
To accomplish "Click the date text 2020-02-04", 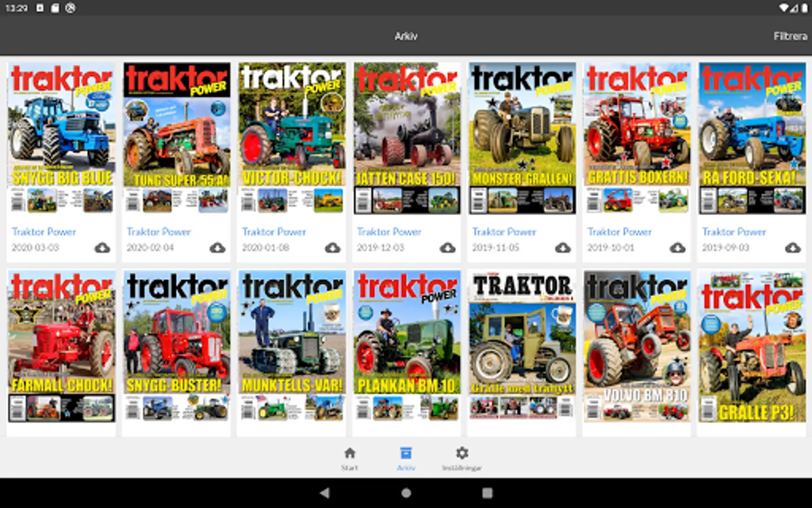I will 151,248.
